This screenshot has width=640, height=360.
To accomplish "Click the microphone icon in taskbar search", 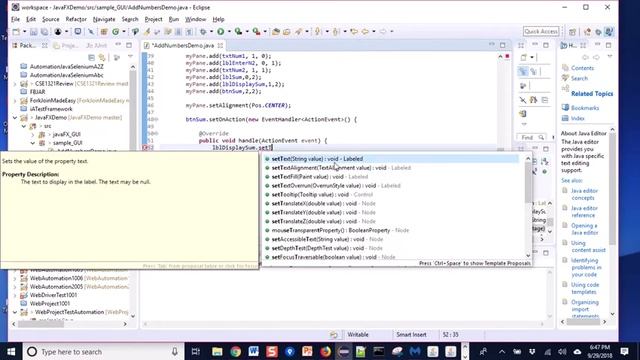I will click(175, 351).
